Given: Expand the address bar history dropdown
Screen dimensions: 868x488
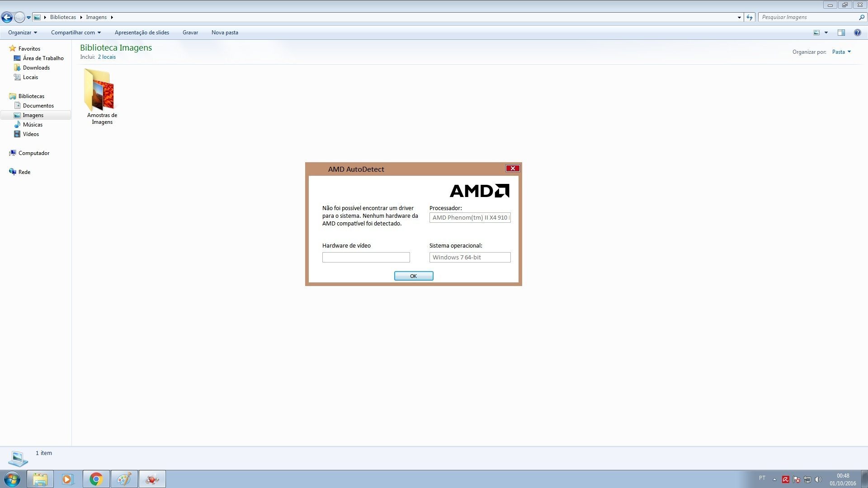Looking at the screenshot, I should tap(739, 18).
